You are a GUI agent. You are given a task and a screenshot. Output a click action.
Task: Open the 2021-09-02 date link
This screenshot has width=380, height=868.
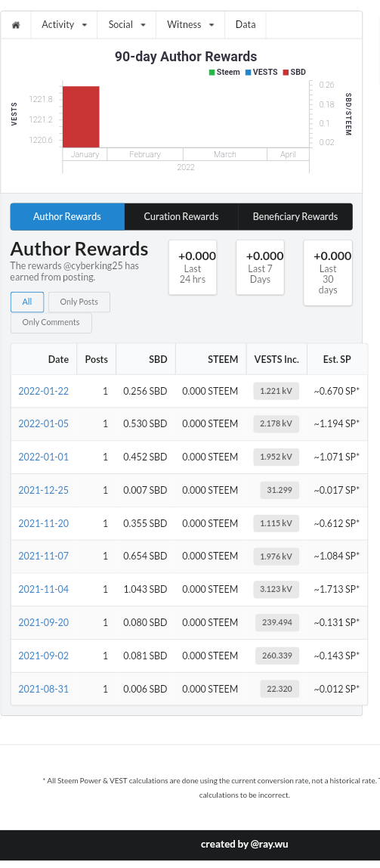pyautogui.click(x=44, y=656)
